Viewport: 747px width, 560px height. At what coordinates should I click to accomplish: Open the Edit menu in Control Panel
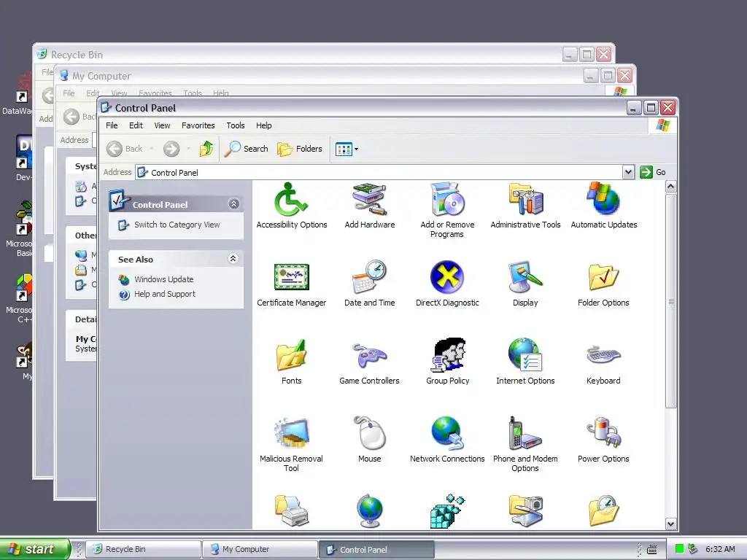click(x=136, y=125)
